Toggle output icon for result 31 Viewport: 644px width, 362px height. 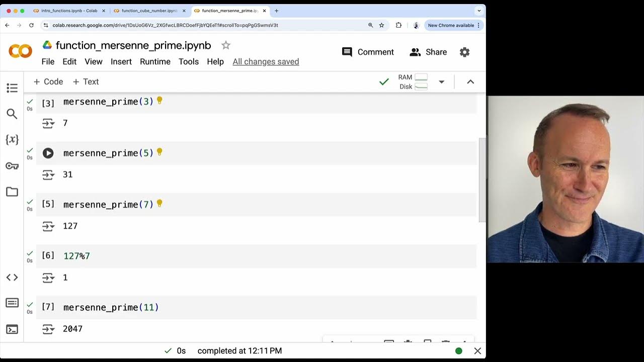click(48, 175)
